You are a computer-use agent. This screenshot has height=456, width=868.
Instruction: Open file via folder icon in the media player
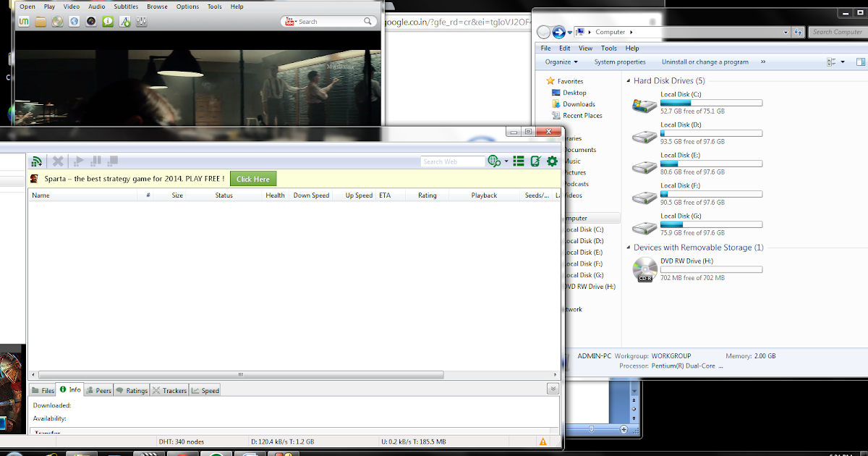click(x=41, y=22)
